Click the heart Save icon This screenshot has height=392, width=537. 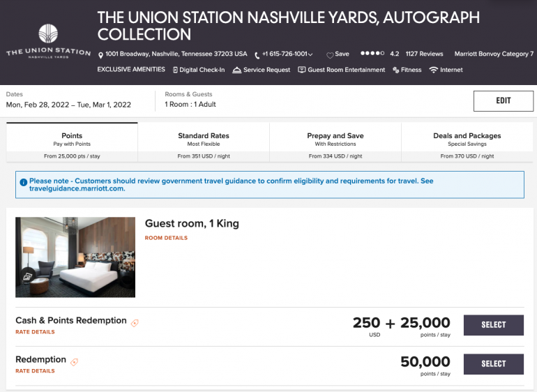[x=330, y=54]
